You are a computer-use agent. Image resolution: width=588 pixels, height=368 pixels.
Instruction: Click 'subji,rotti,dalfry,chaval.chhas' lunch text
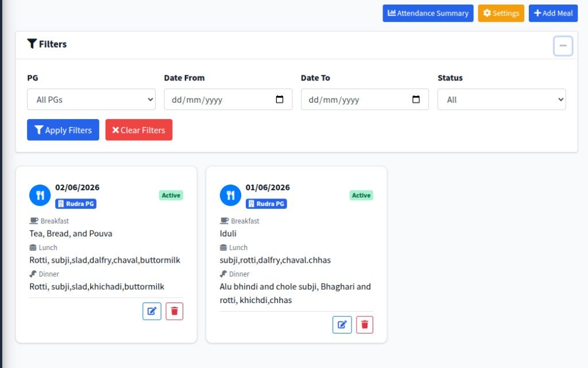point(275,260)
